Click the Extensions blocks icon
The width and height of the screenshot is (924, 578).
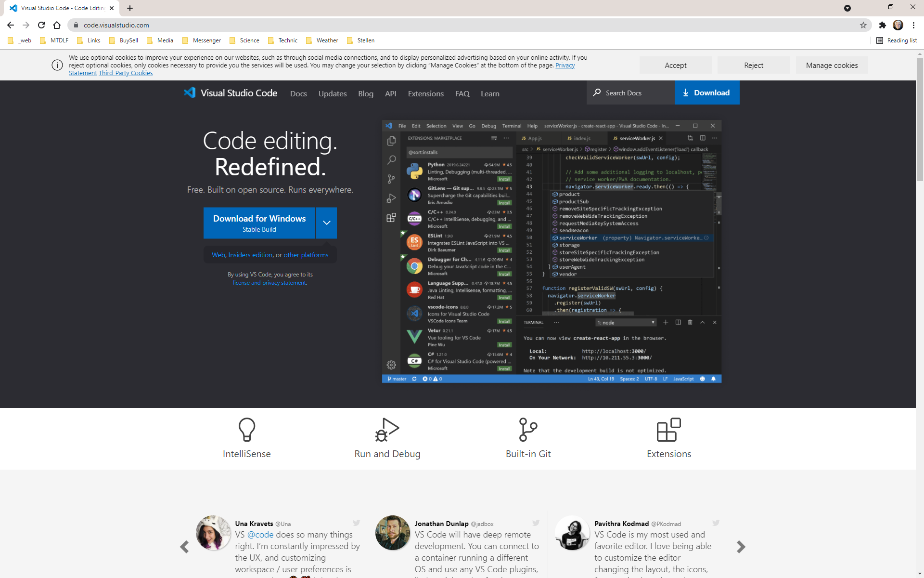coord(669,430)
